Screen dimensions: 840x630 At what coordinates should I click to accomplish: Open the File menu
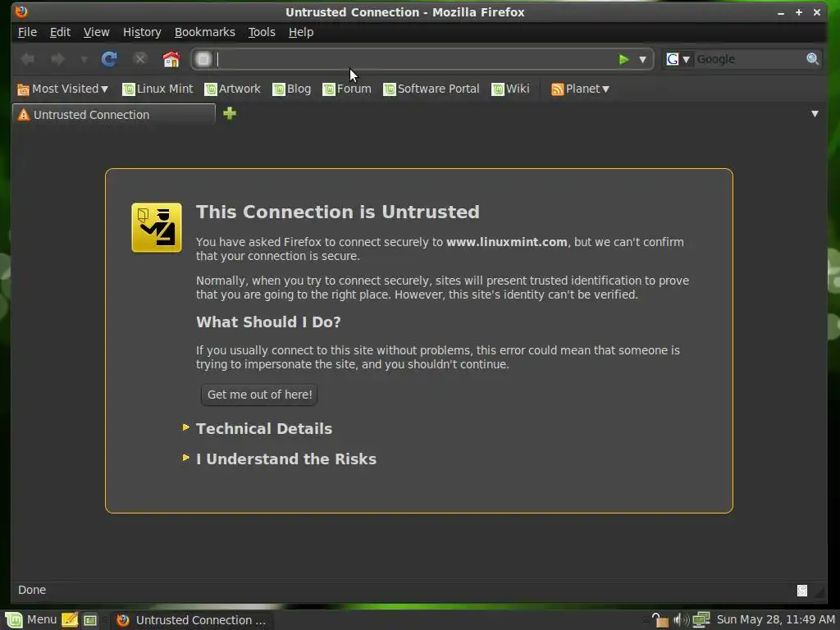tap(27, 32)
